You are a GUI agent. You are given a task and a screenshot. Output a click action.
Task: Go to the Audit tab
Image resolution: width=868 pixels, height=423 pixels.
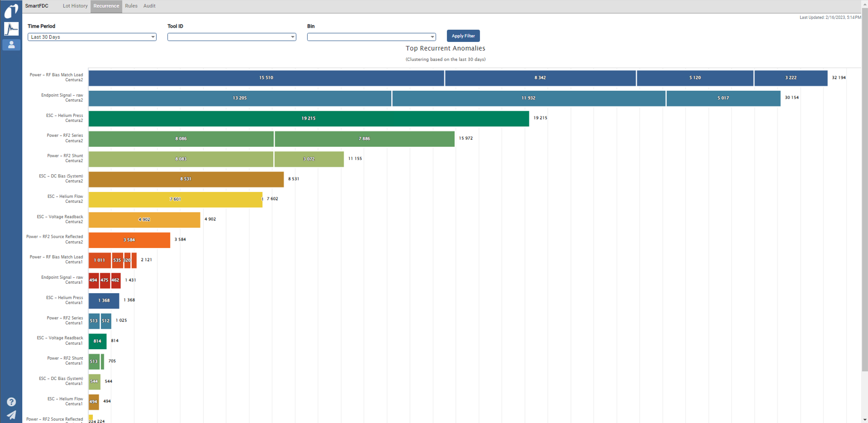pos(149,6)
